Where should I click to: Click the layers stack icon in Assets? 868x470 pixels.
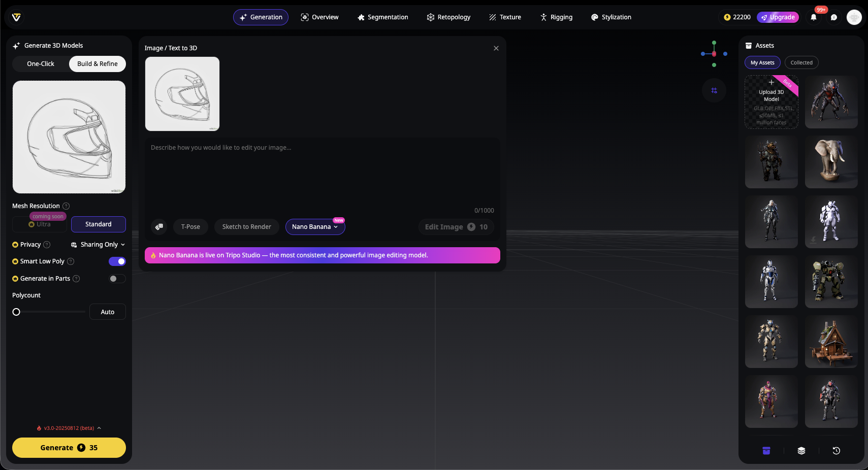(801, 451)
